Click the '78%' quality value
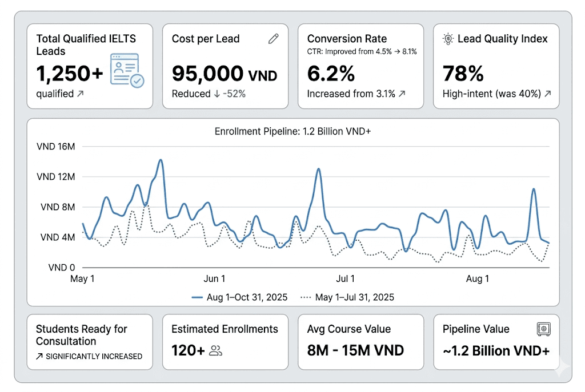The height and width of the screenshot is (392, 585). click(463, 74)
